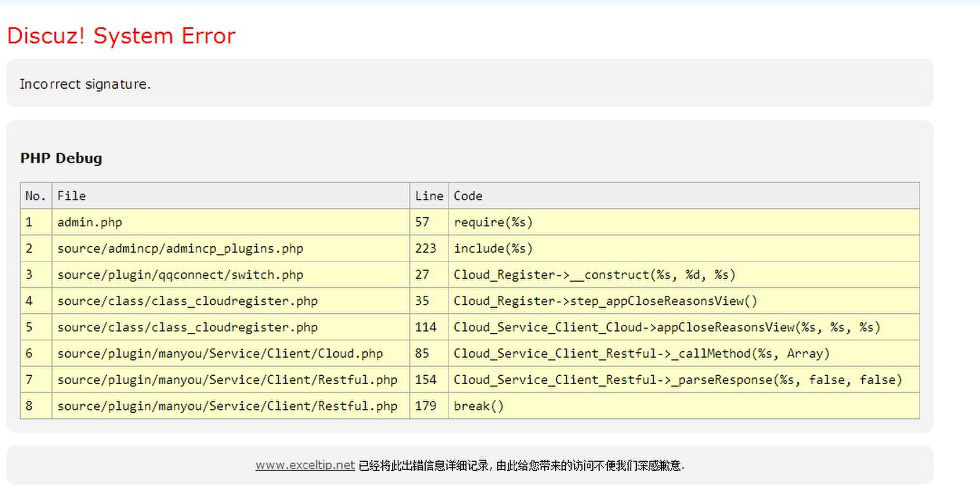Click line number 35 cell
Viewport: 980px width, 488px height.
click(x=429, y=301)
